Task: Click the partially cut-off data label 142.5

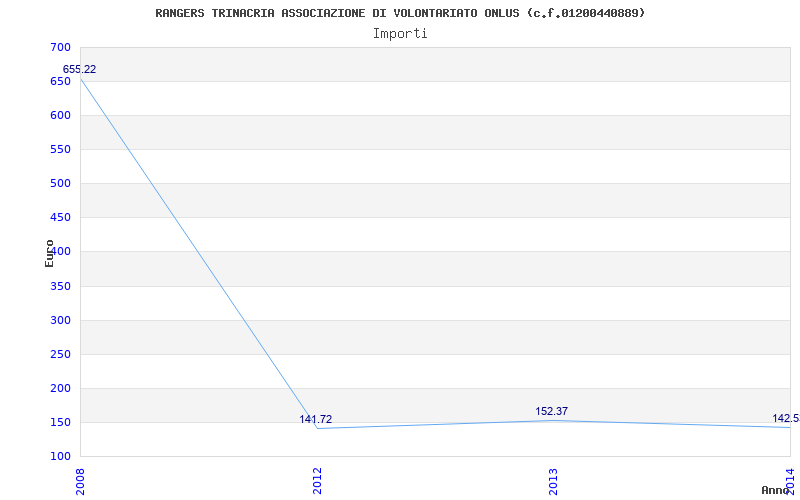Action: pos(786,418)
